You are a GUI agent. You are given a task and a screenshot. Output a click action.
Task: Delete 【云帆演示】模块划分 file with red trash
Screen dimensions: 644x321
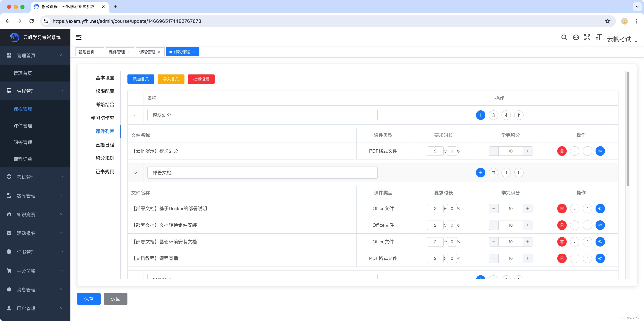point(562,151)
